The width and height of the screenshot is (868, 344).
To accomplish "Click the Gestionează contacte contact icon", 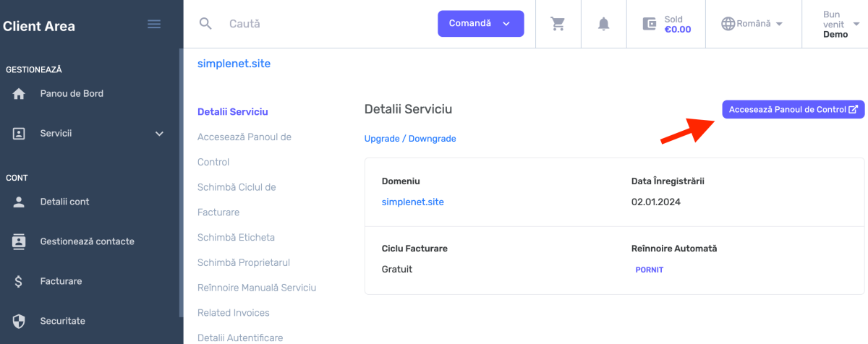I will [19, 241].
